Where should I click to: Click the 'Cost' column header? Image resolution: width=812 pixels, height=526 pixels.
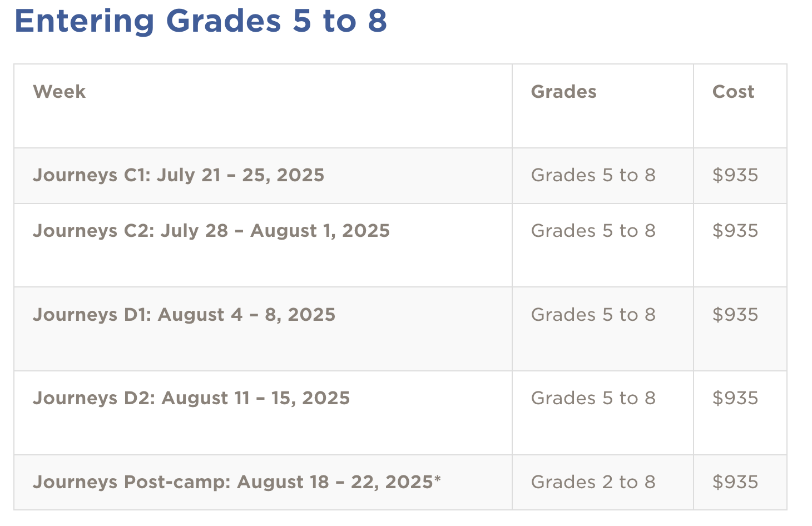pos(733,92)
